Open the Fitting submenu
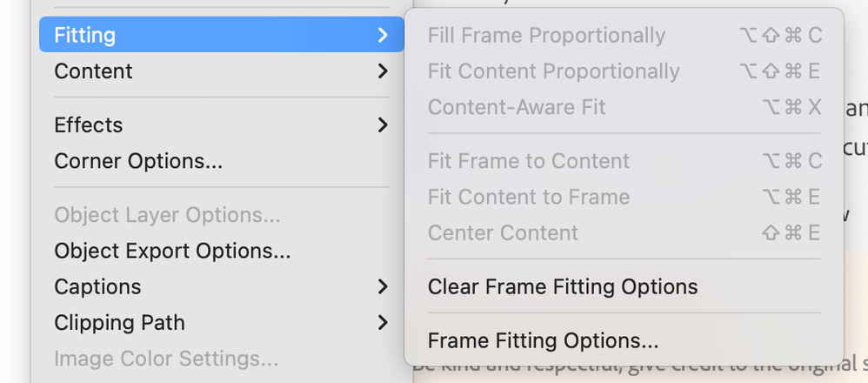This screenshot has width=868, height=383. point(85,36)
